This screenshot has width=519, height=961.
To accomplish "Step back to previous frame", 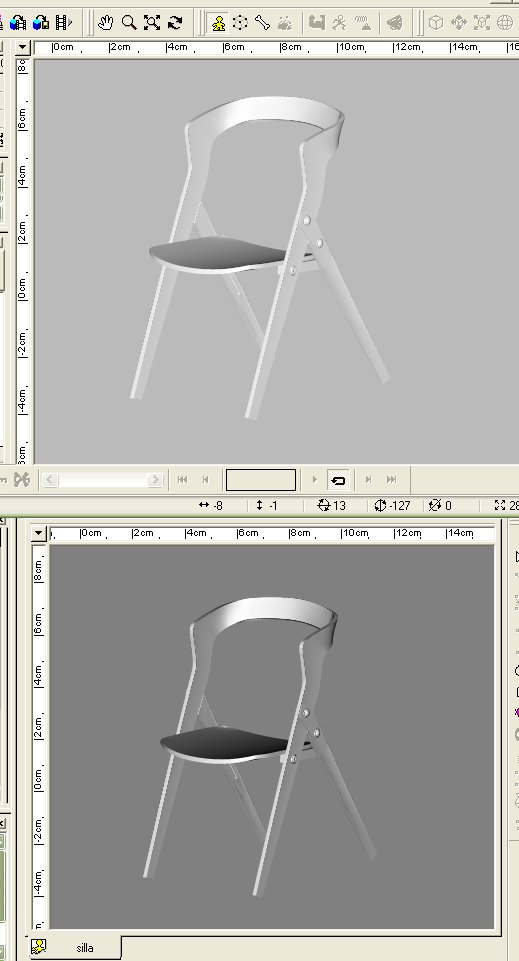I will click(x=205, y=479).
